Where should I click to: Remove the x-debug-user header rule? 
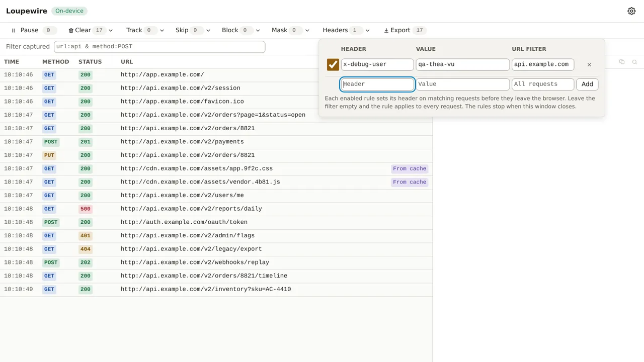589,64
